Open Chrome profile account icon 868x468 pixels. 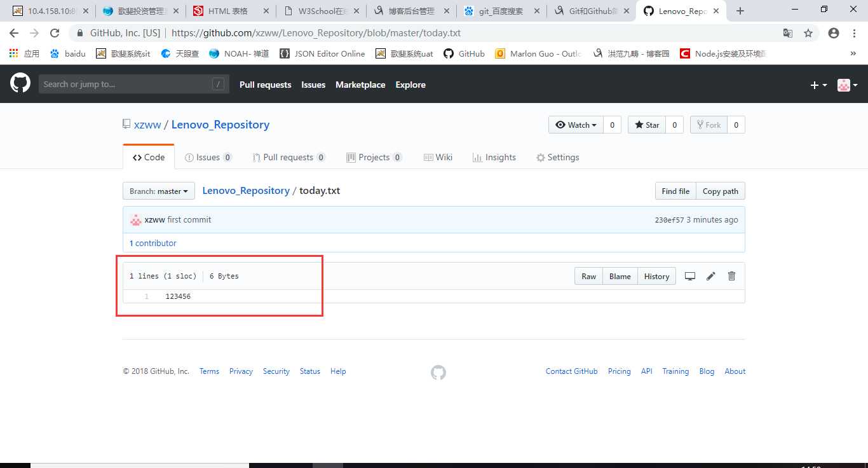(834, 33)
